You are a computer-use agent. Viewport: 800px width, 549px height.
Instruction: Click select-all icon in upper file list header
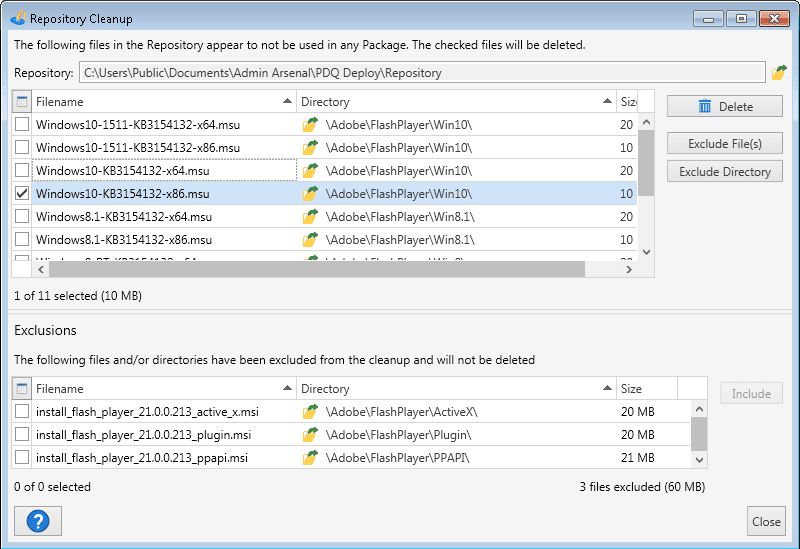[x=22, y=102]
